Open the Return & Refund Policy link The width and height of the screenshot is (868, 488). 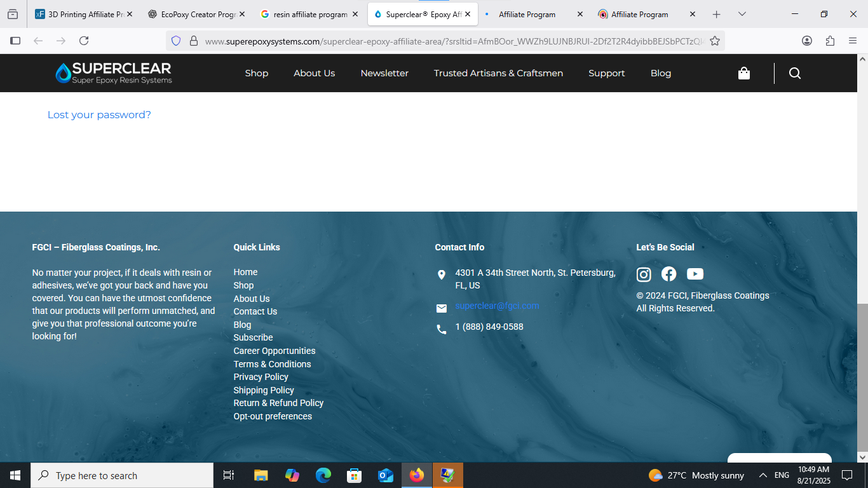point(278,403)
